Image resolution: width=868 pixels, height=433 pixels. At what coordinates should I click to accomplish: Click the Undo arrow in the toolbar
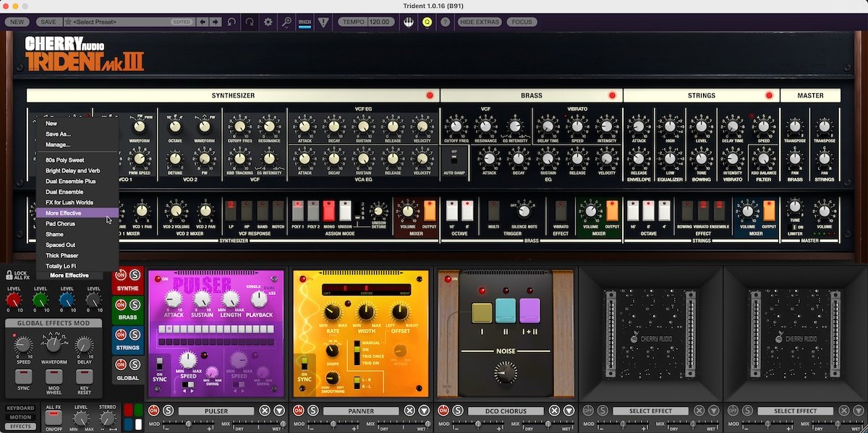pos(231,22)
